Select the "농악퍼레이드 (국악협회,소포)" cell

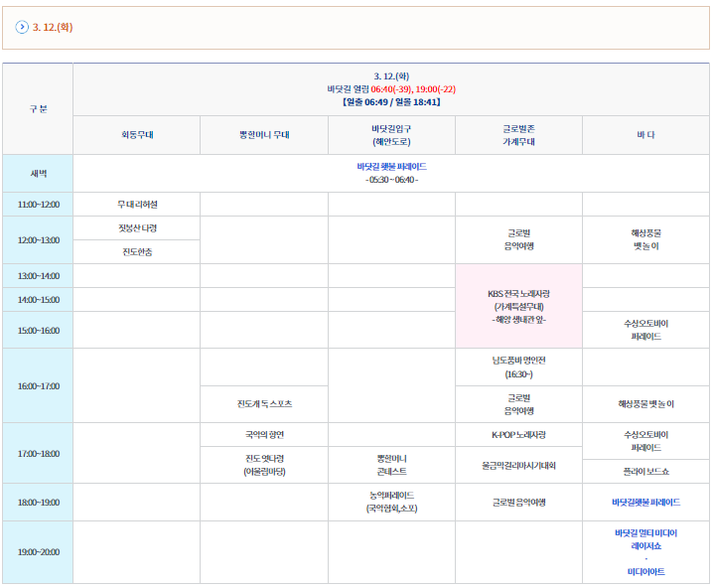click(x=391, y=503)
